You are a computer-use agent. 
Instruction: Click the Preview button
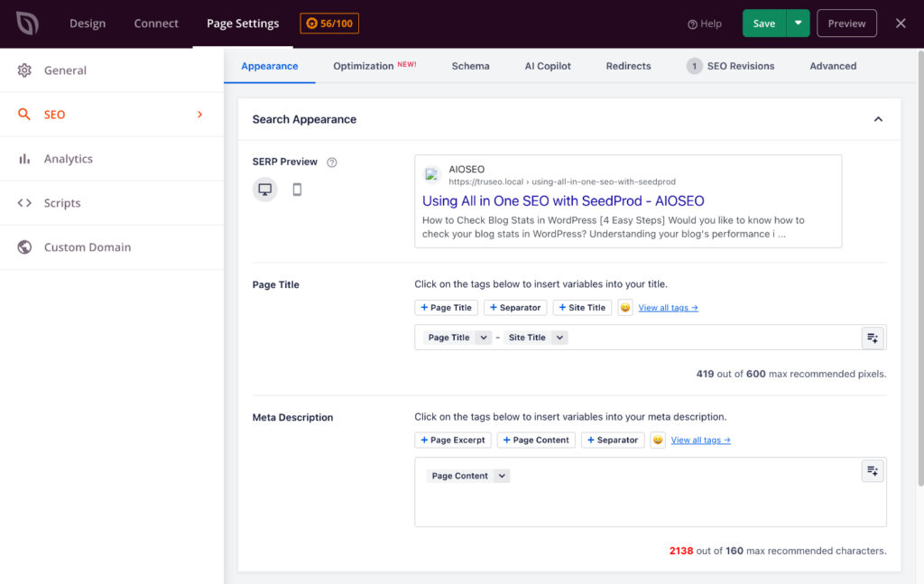pos(846,23)
